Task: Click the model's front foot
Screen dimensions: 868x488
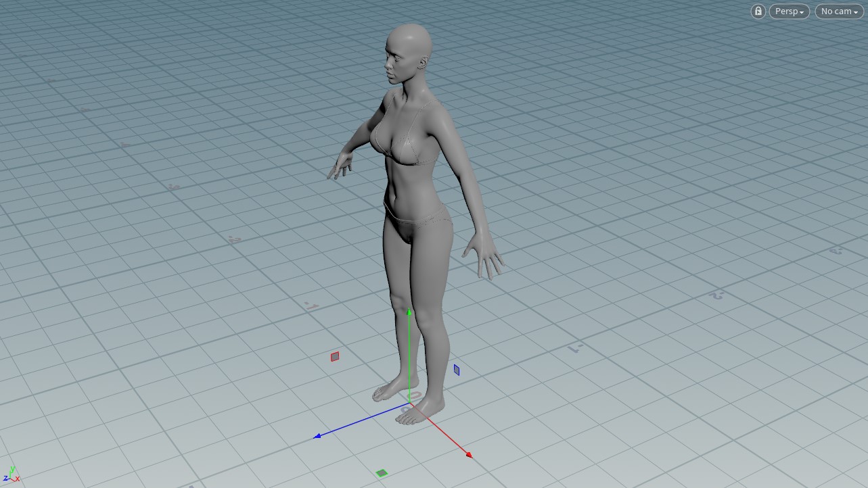Action: [x=417, y=412]
